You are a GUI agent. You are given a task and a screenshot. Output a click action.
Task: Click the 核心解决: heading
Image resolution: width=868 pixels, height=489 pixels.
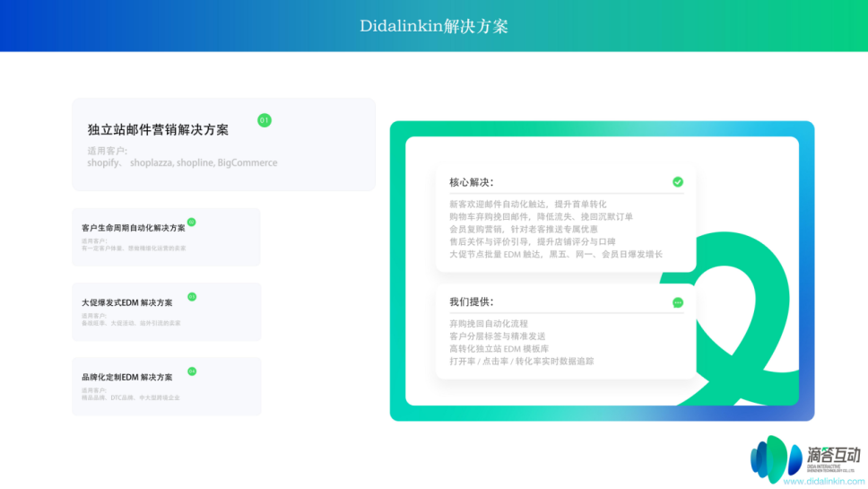click(471, 182)
